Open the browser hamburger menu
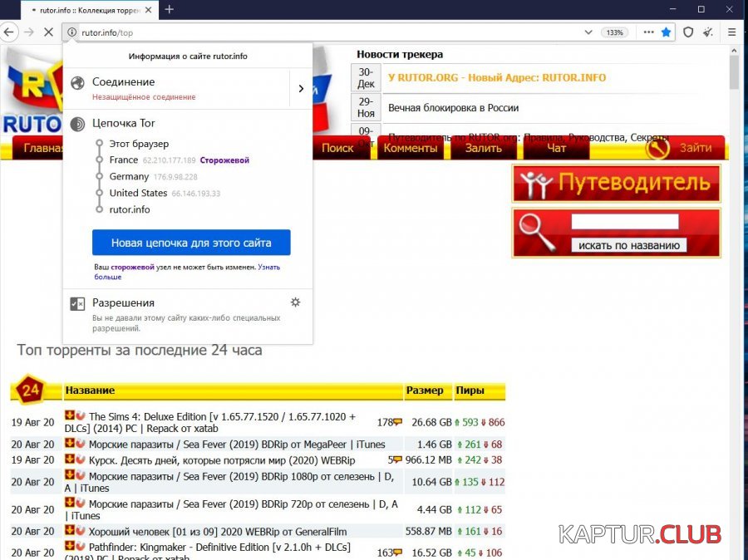 coord(731,32)
